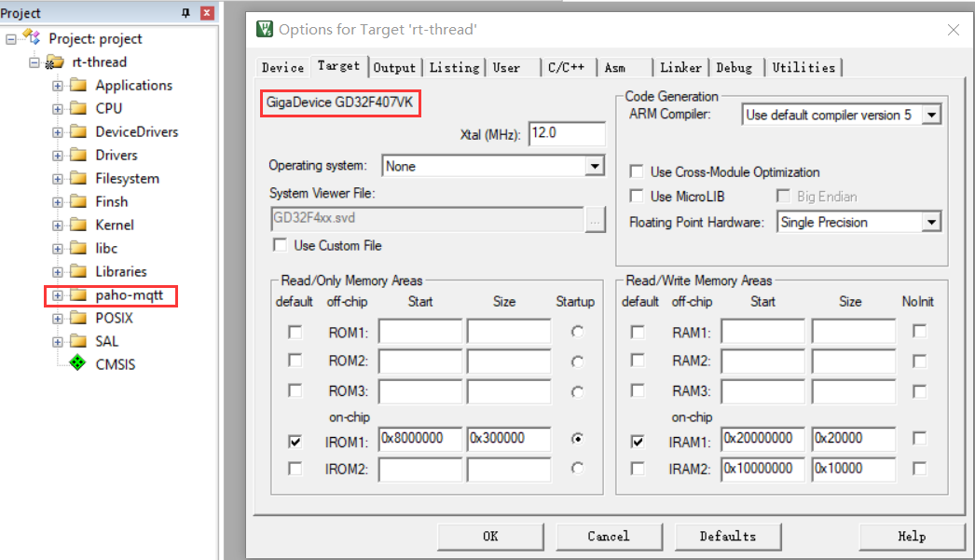Click the IROM1 Start address field
This screenshot has height=560, width=975.
[420, 439]
